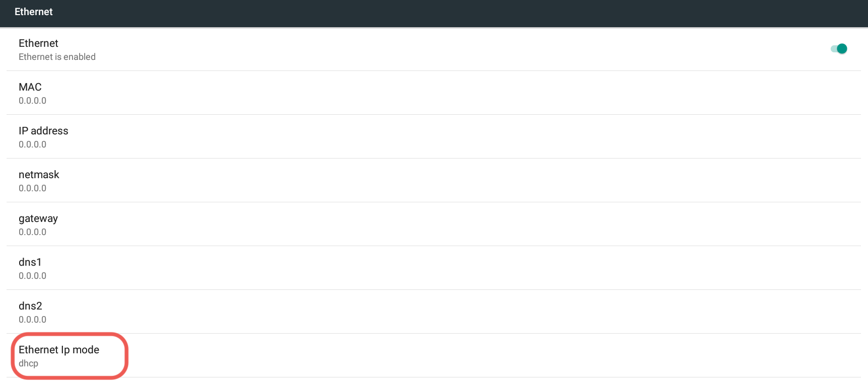Click the MAC value 0.0.0.0
The image size is (868, 385).
[32, 101]
